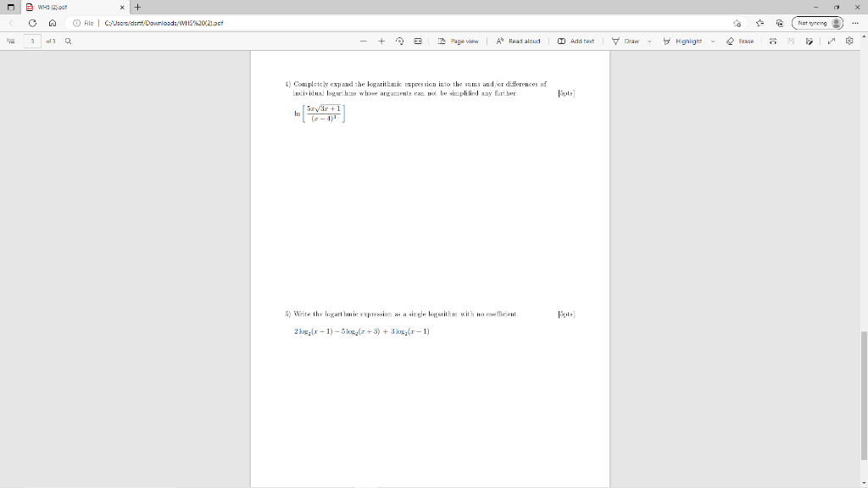This screenshot has height=488, width=868.
Task: Click problem 5 instruction text
Action: click(401, 314)
